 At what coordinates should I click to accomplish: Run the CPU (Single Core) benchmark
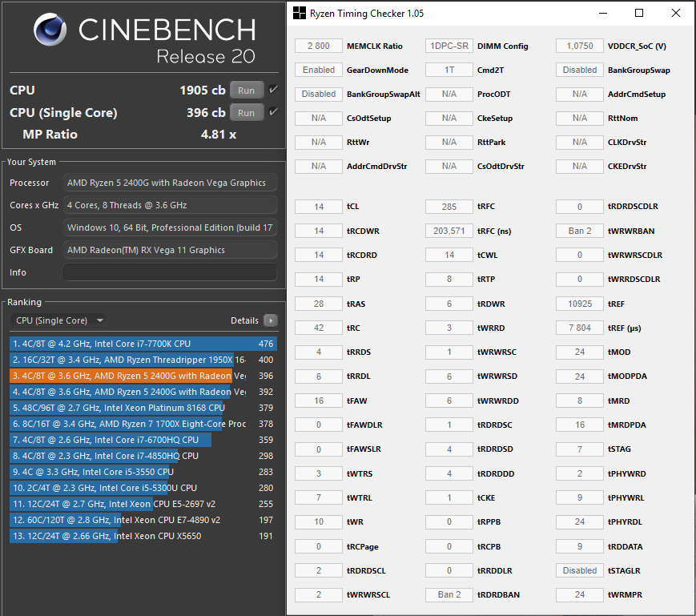coord(247,113)
